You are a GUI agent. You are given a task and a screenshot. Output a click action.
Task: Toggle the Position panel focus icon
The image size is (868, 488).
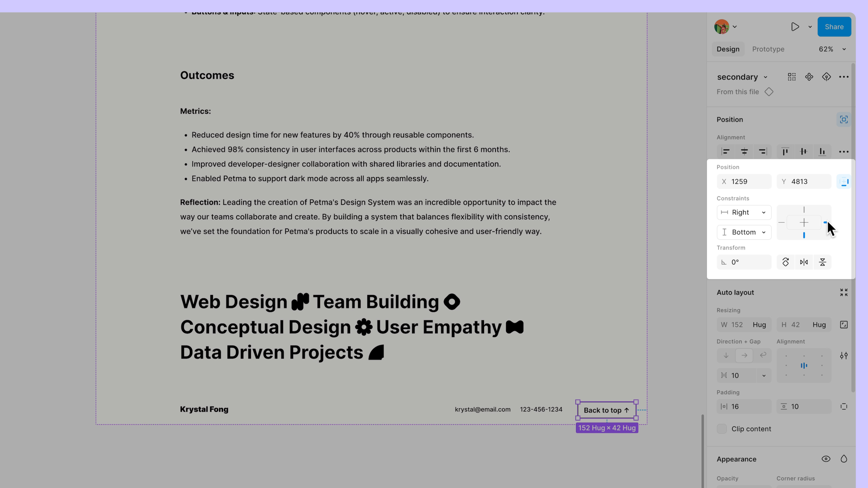[x=843, y=120]
